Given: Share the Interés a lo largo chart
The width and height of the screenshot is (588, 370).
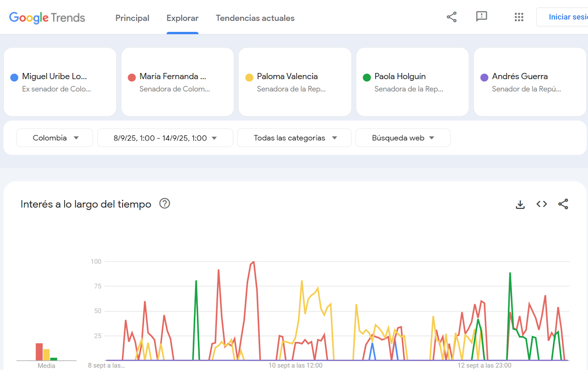Looking at the screenshot, I should coord(563,204).
